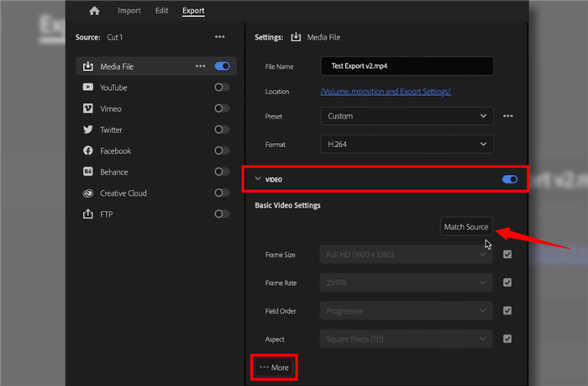Open the Preset dropdown
Screen dimensions: 588x386
[407, 116]
